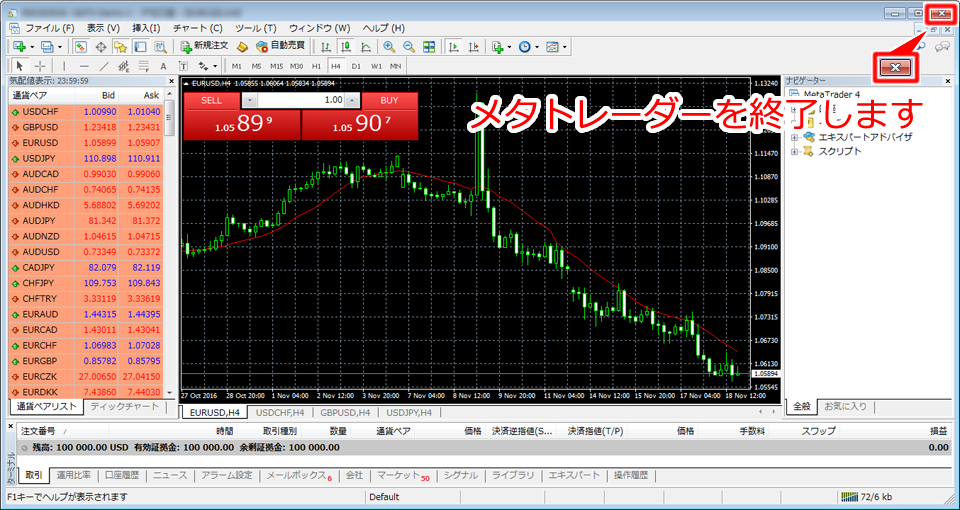The height and width of the screenshot is (510, 960).
Task: Switch timeframe to H4
Action: tap(336, 66)
